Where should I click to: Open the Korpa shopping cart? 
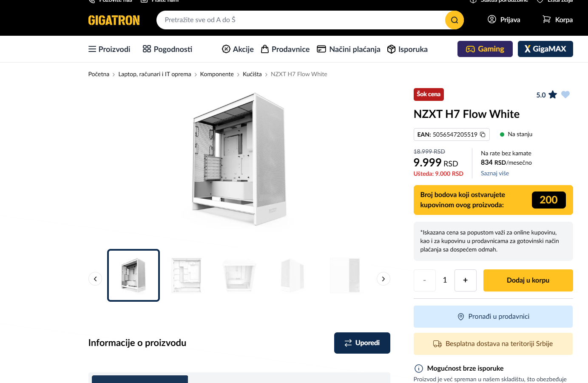point(557,20)
